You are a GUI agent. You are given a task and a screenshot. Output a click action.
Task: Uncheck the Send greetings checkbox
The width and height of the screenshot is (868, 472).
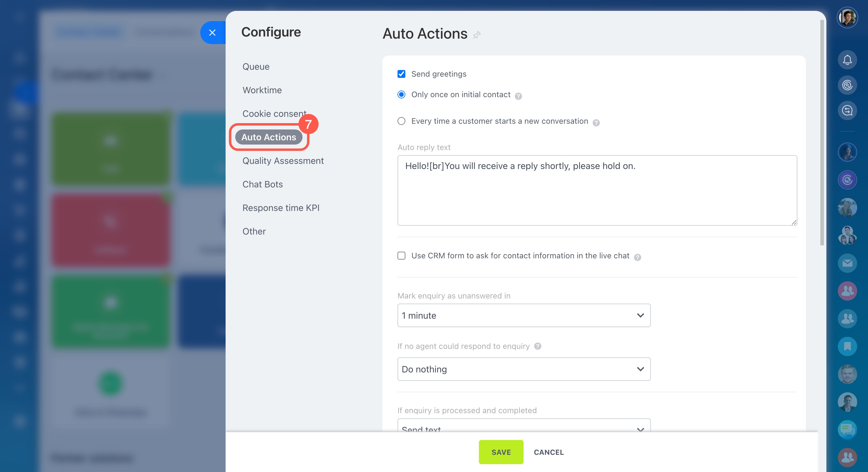(x=401, y=74)
